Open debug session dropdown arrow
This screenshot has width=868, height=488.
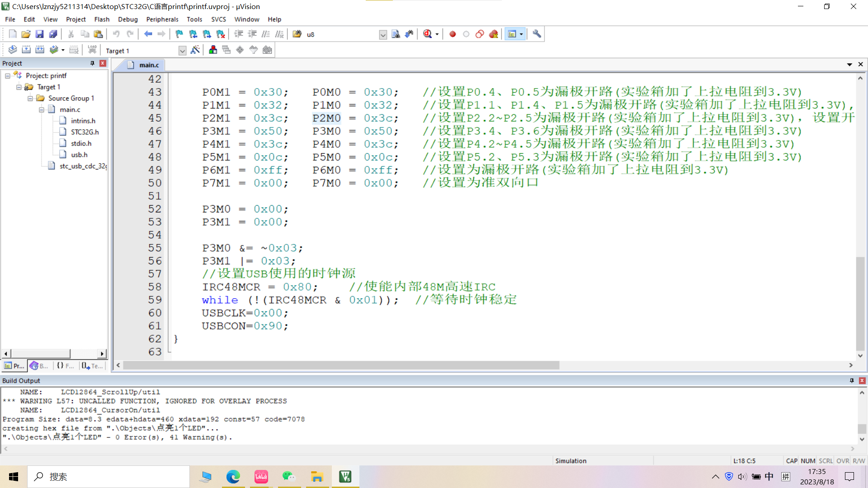437,34
